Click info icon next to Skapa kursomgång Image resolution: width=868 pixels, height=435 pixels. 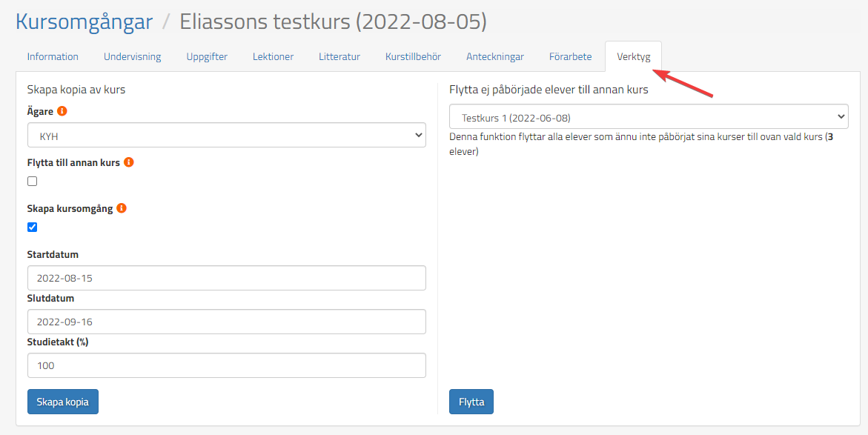[x=122, y=208]
